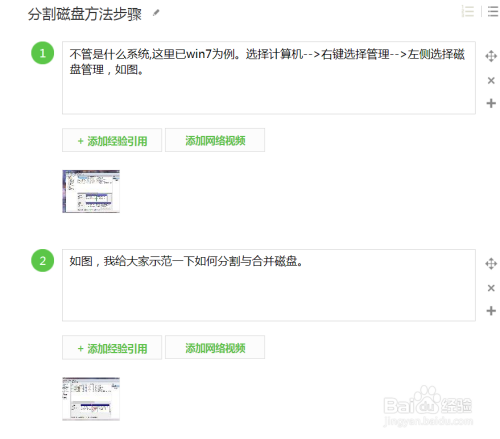Click the green step number 2 badge
Screen dimensions: 500x439
click(43, 261)
